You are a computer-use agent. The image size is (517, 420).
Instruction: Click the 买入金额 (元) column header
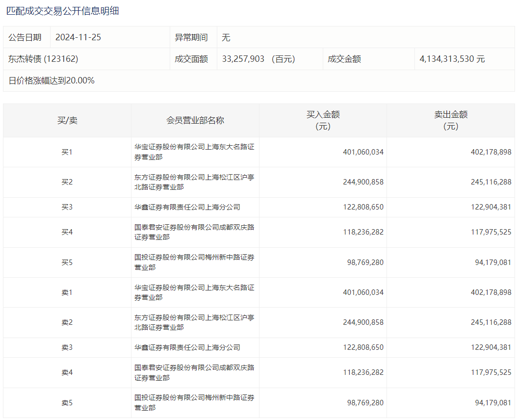(323, 120)
